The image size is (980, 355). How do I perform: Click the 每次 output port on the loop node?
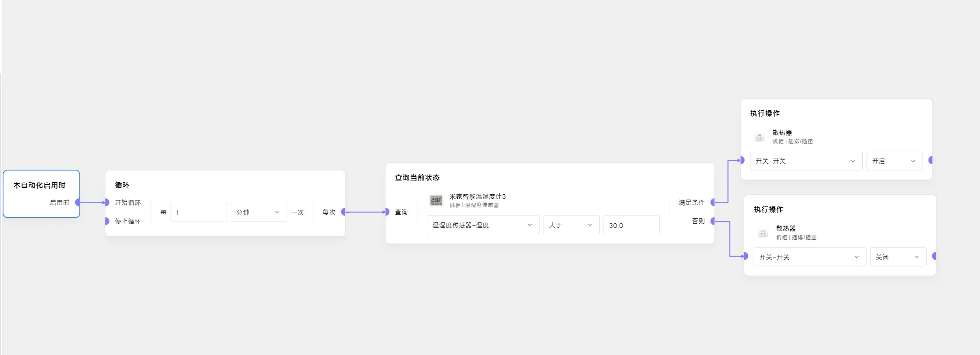(343, 212)
